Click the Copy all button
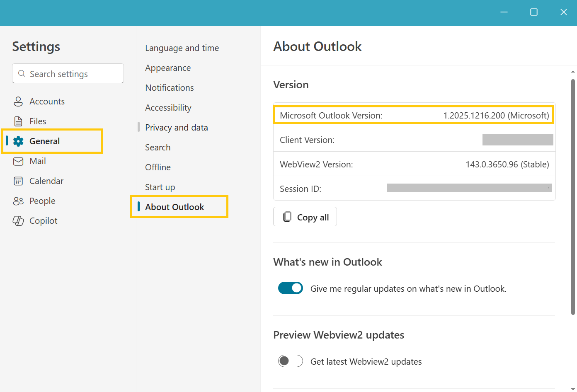Viewport: 577px width, 392px height. [305, 217]
